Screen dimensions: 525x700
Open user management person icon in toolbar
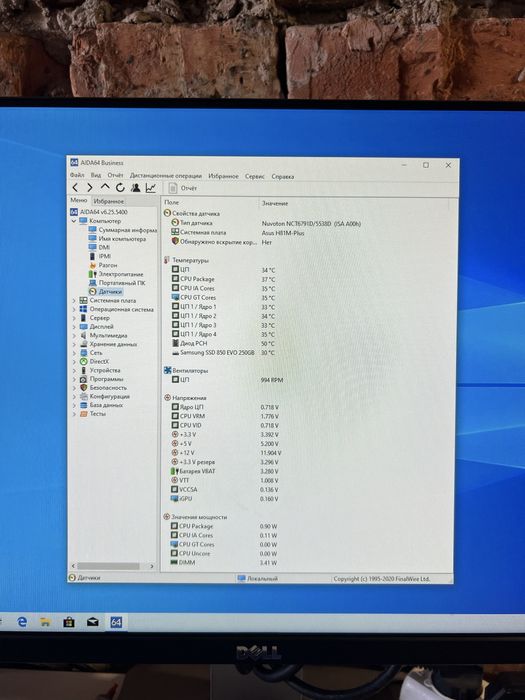coord(136,188)
